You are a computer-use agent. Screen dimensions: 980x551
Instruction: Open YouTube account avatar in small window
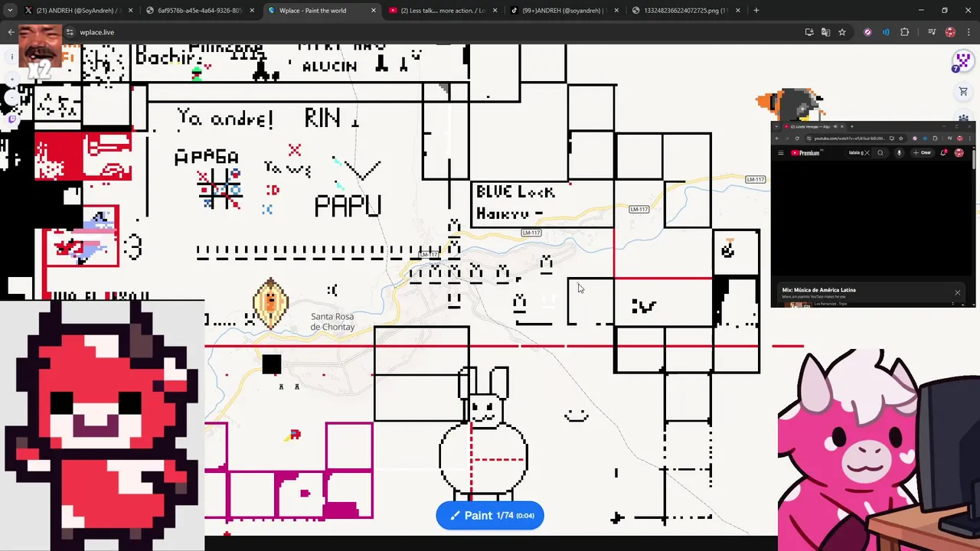click(959, 153)
